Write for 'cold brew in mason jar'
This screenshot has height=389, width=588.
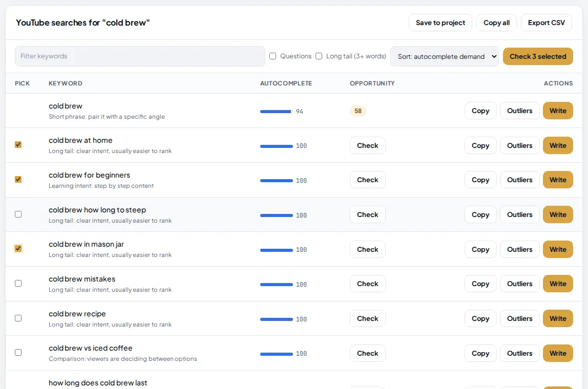[558, 249]
